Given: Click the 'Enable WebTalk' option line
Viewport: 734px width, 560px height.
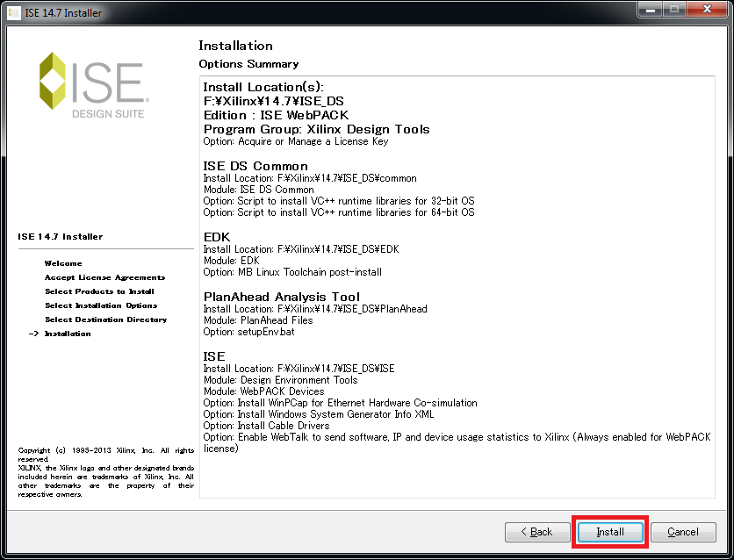Looking at the screenshot, I should pyautogui.click(x=457, y=442).
